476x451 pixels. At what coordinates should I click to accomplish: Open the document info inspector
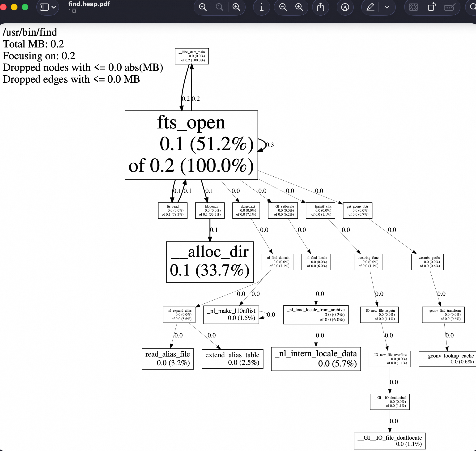click(262, 7)
